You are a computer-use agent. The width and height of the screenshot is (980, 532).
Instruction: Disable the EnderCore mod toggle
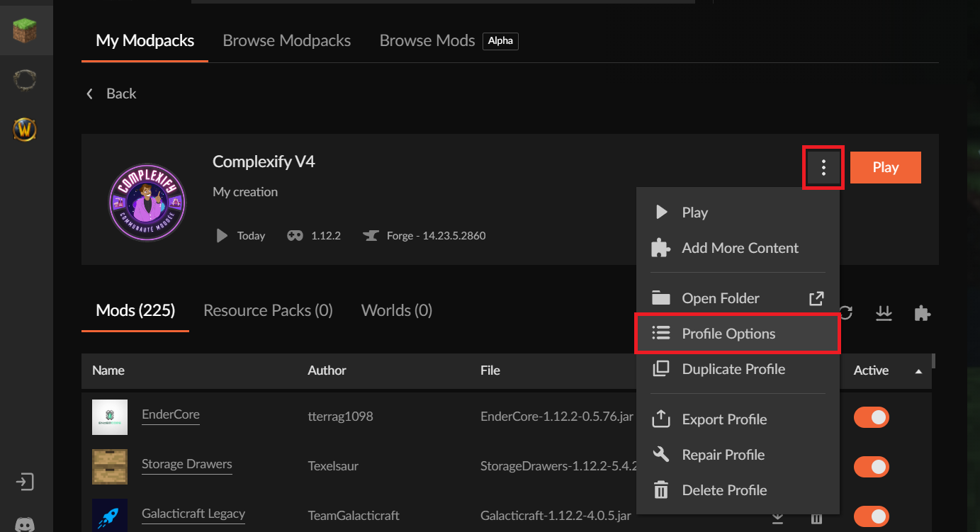[871, 417]
